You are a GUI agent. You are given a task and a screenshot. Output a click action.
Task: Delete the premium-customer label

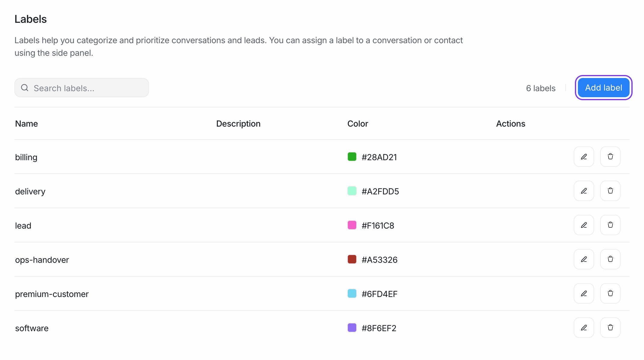610,293
